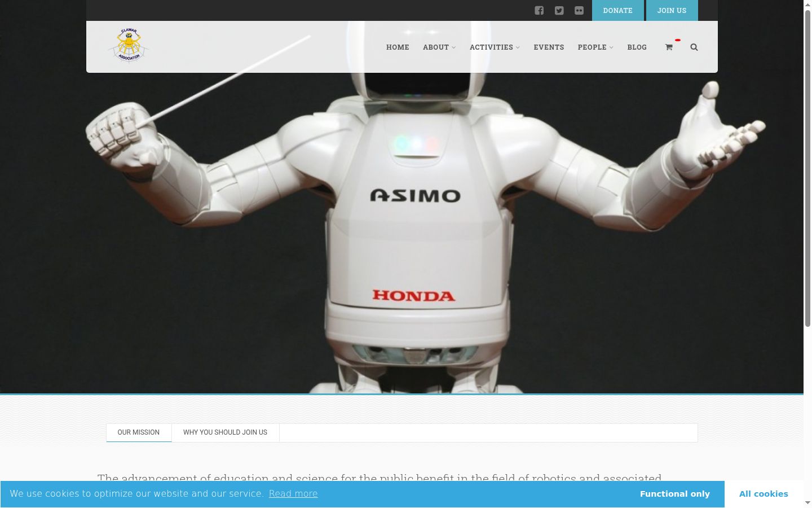Go to the HOME menu item
This screenshot has width=812, height=508.
click(x=398, y=47)
